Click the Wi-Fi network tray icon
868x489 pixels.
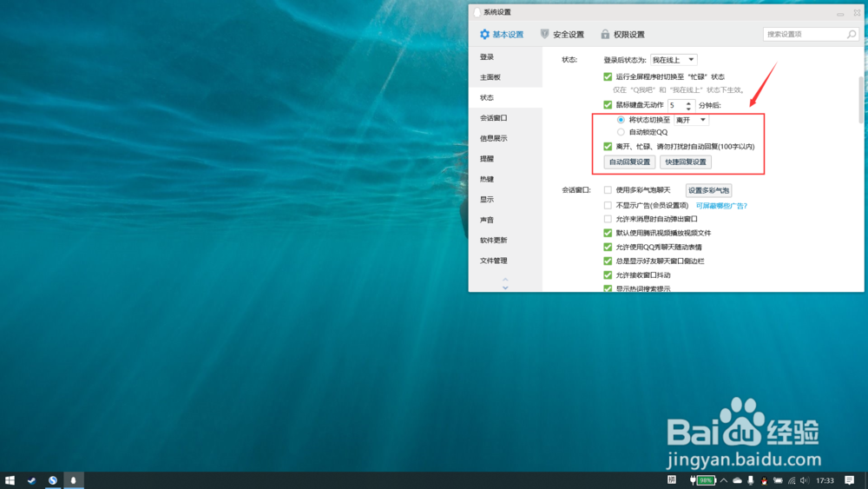792,480
